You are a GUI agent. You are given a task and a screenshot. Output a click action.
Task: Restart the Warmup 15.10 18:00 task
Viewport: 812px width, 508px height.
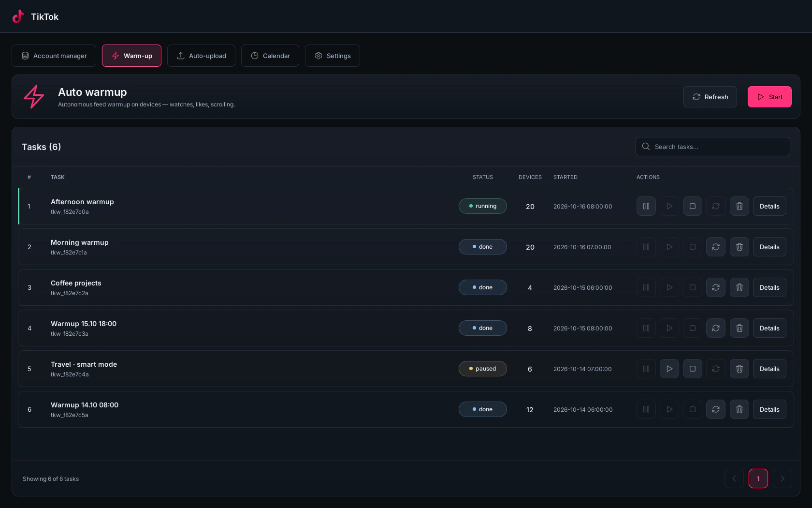(x=716, y=328)
